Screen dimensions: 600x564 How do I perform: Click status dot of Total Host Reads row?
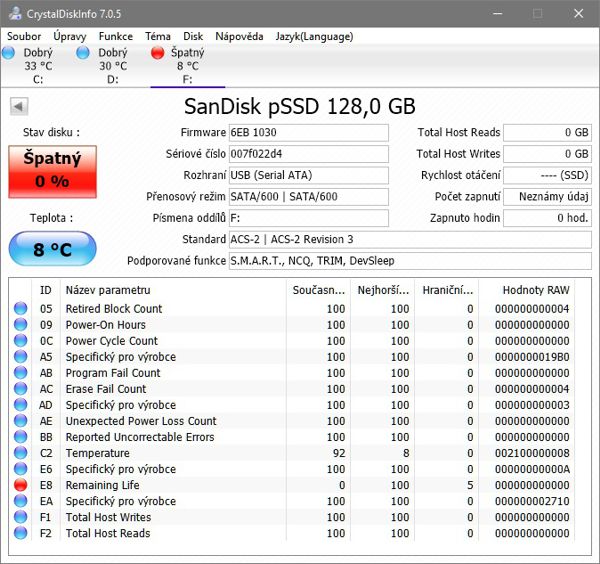pyautogui.click(x=21, y=533)
